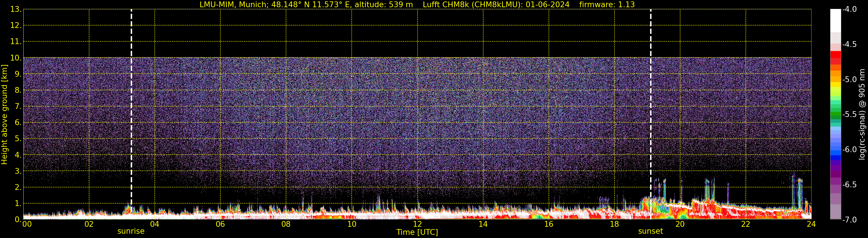The image size is (868, 238).
Task: Pick the grey segment at the colorbar bottom
Action: click(x=836, y=212)
